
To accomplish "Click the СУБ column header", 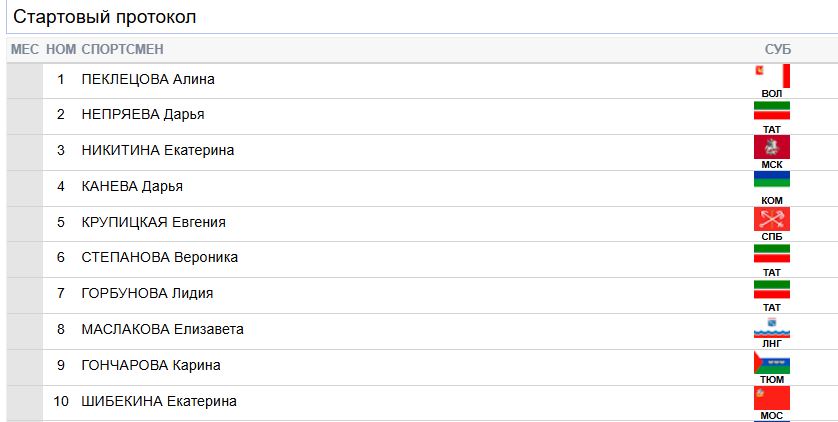I will 778,49.
